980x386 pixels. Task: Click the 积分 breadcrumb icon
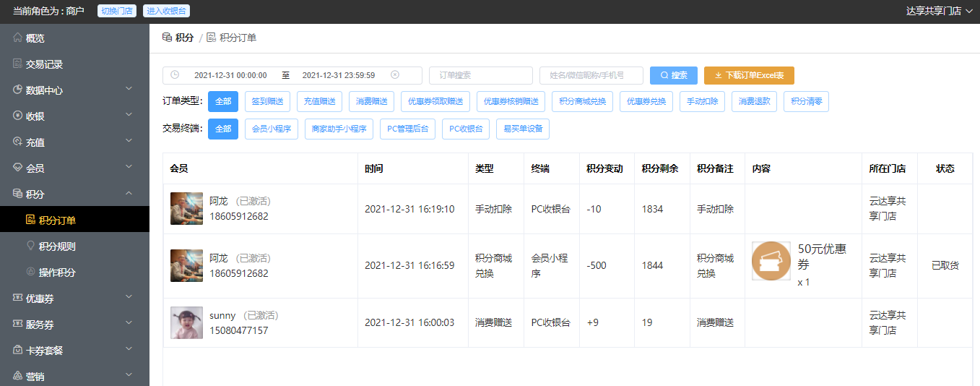coord(167,38)
